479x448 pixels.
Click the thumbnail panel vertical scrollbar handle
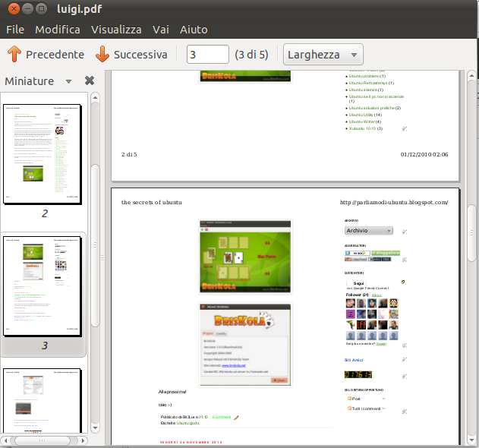(x=96, y=245)
